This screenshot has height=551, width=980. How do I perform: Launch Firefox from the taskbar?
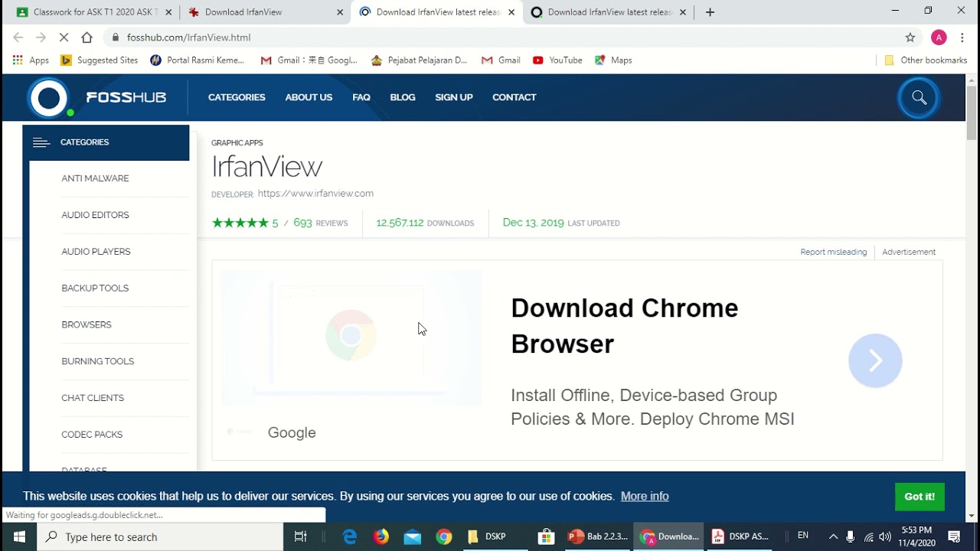[381, 536]
